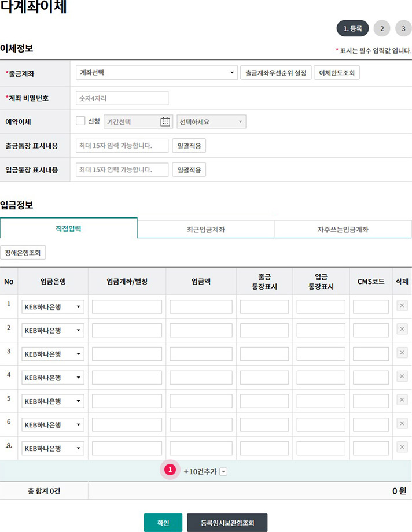Remove row 2 using the X icon
412x532 pixels.
click(x=402, y=330)
